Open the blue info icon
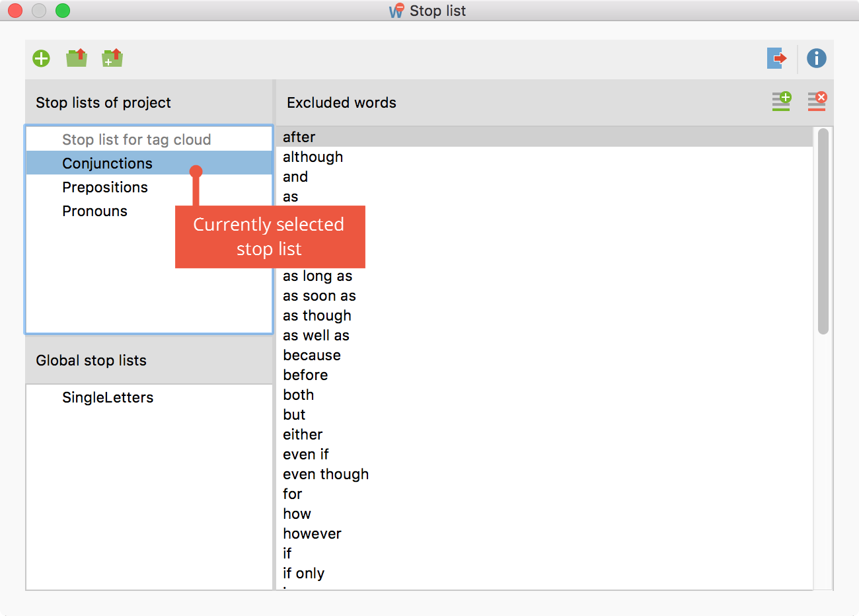This screenshot has height=616, width=859. point(817,58)
